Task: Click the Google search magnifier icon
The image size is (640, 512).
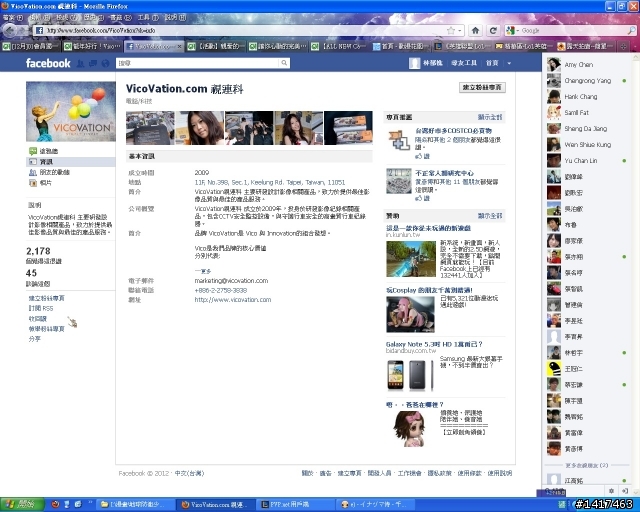Action: pos(631,31)
